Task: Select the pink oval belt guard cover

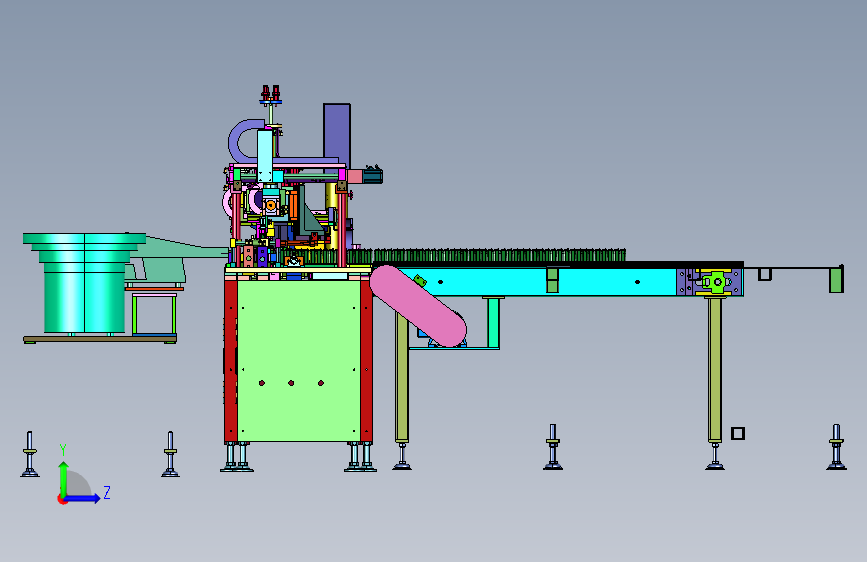Action: 418,306
